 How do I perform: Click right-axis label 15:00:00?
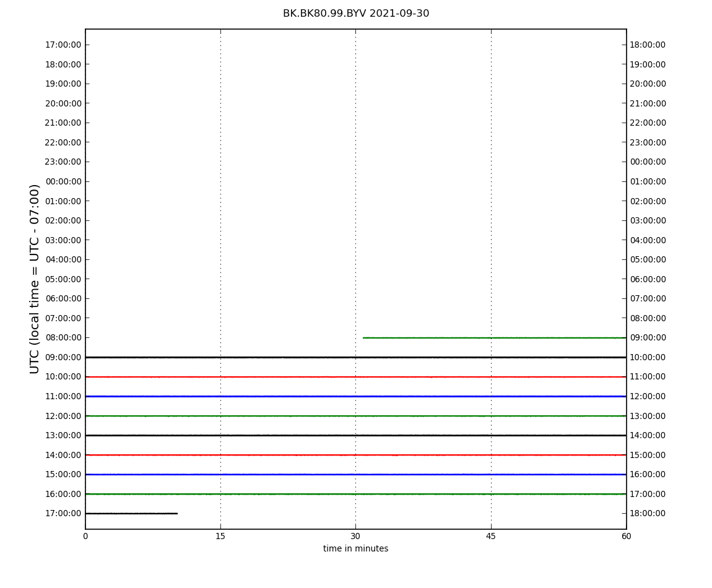(648, 455)
